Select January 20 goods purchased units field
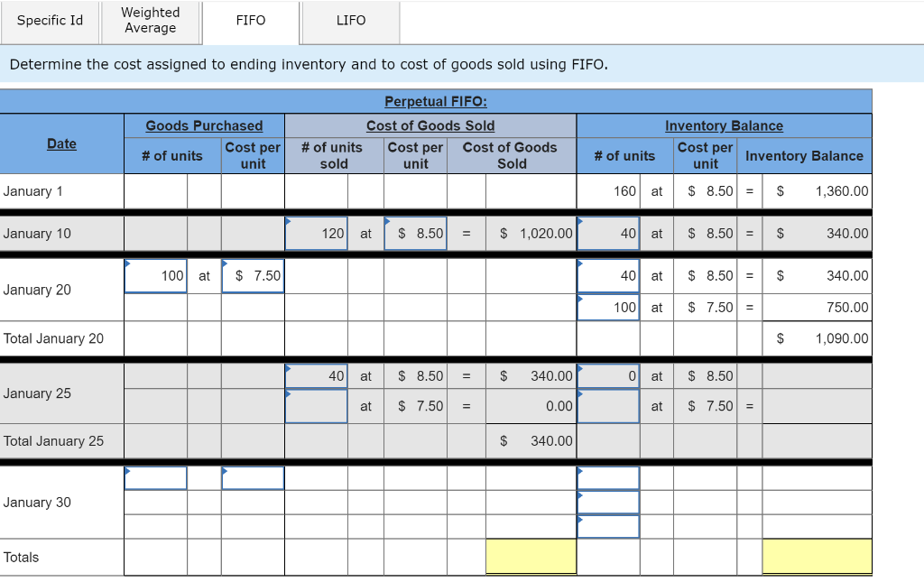The width and height of the screenshot is (924, 582). (x=155, y=276)
